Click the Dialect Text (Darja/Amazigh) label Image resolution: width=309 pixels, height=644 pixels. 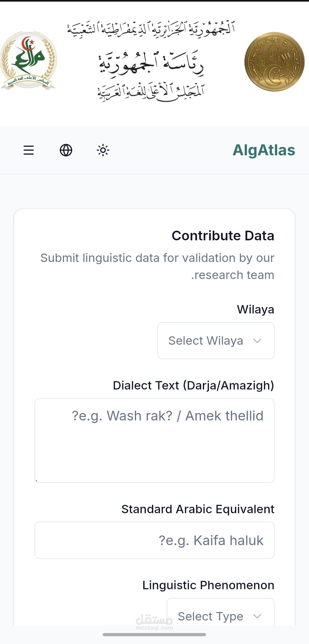click(x=193, y=385)
